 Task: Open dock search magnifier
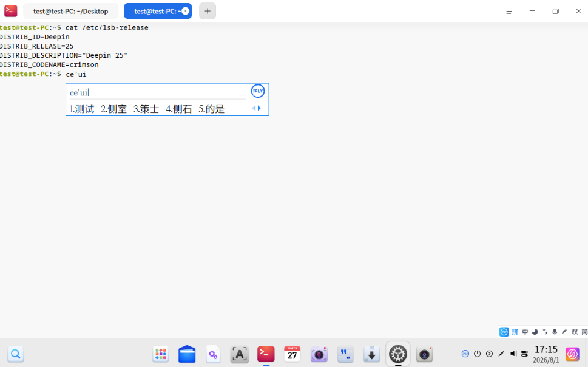point(15,354)
